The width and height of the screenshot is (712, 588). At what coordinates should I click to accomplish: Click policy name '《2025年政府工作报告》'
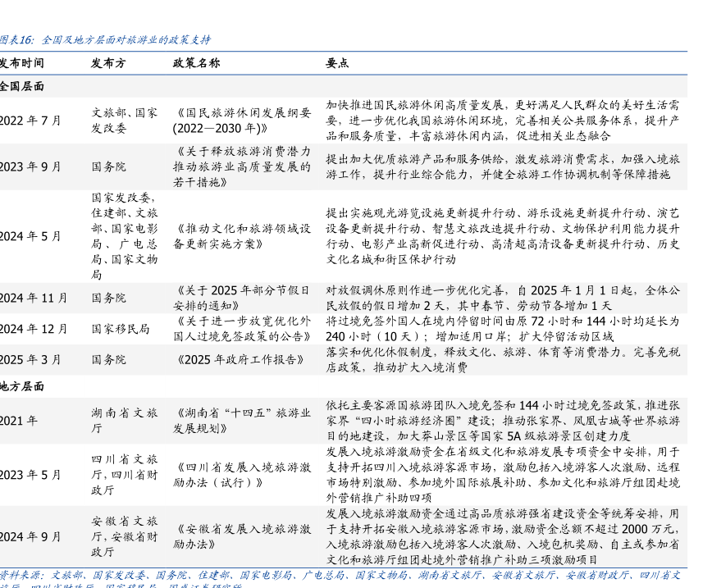[x=240, y=360]
